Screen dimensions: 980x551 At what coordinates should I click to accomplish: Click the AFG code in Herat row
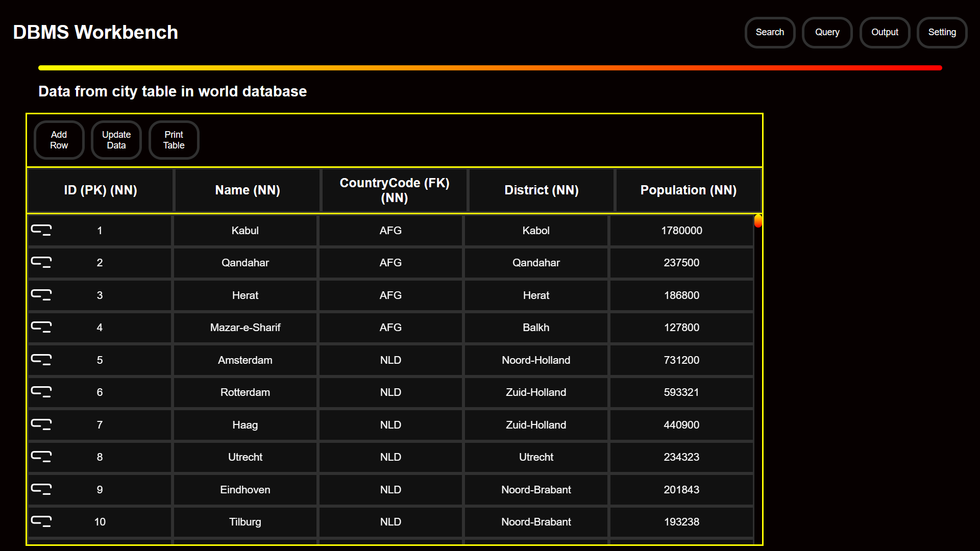pyautogui.click(x=390, y=295)
